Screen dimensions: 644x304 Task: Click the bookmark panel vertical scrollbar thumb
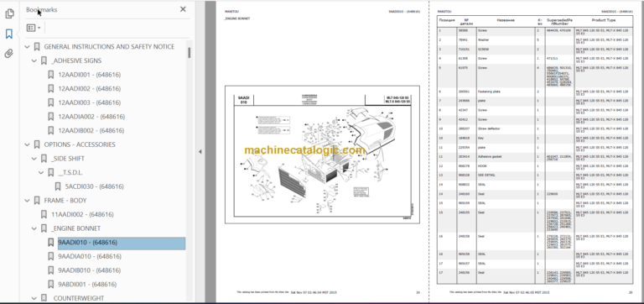pos(189,53)
